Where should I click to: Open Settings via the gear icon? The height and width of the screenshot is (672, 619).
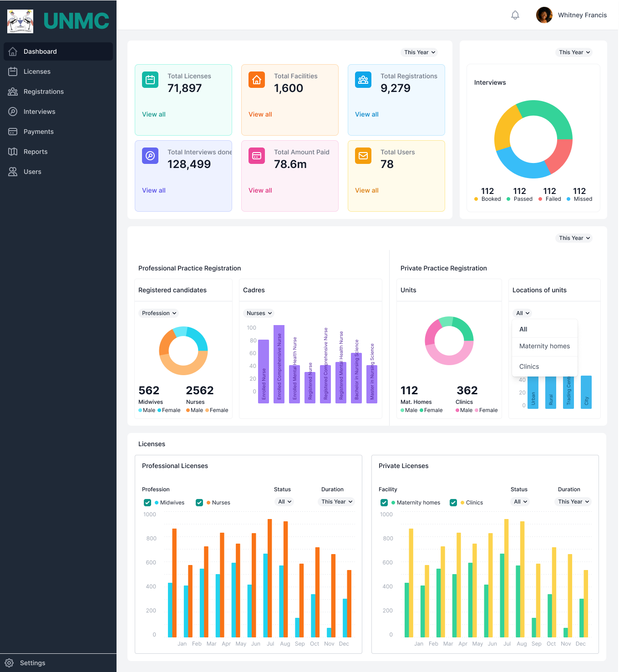click(9, 663)
